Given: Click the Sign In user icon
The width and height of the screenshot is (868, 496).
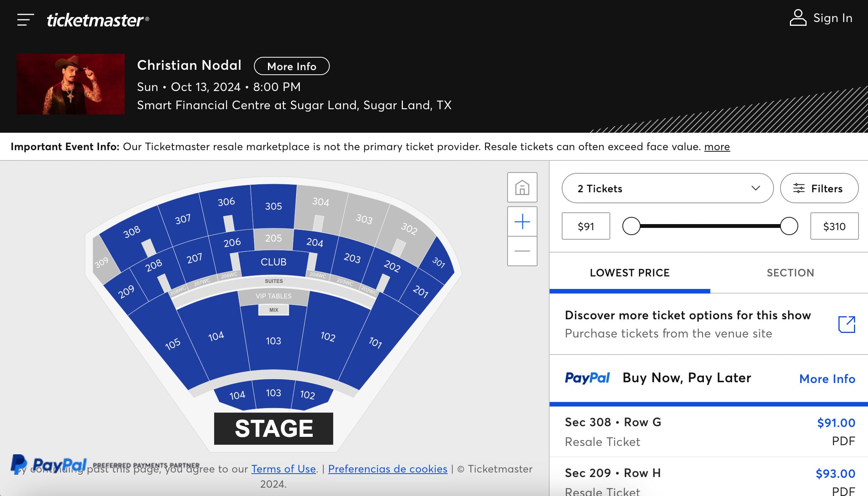Looking at the screenshot, I should pos(798,18).
